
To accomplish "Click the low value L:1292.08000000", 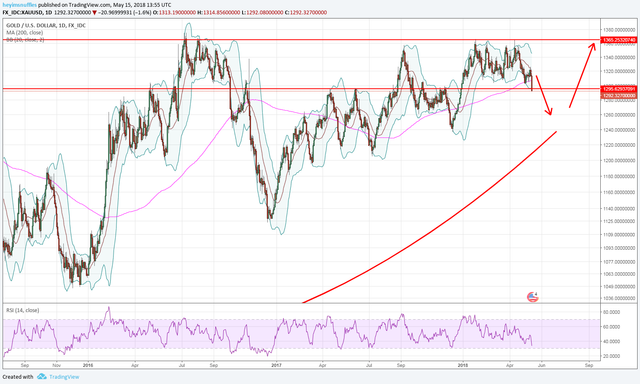I will (x=262, y=13).
